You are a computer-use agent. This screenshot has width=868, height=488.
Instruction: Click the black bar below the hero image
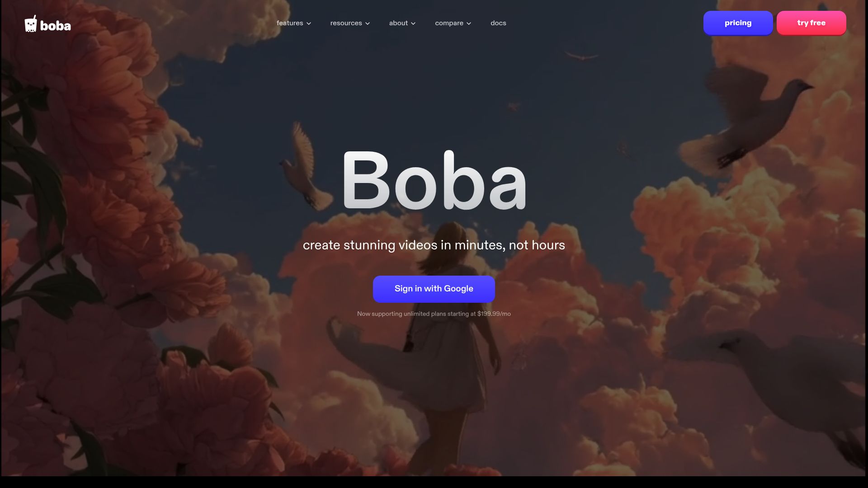pyautogui.click(x=434, y=482)
